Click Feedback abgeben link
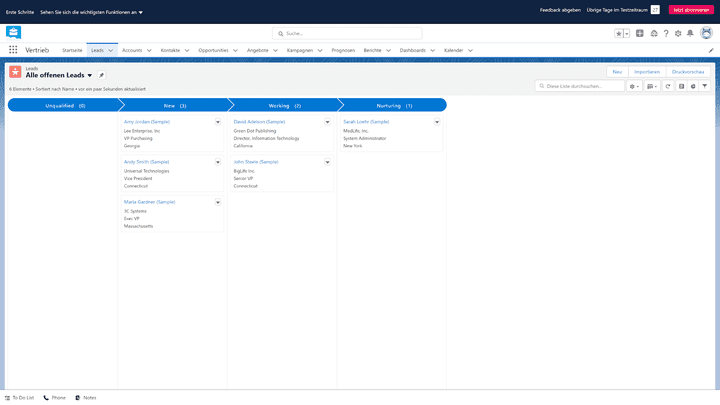Image resolution: width=720 pixels, height=405 pixels. [x=560, y=10]
